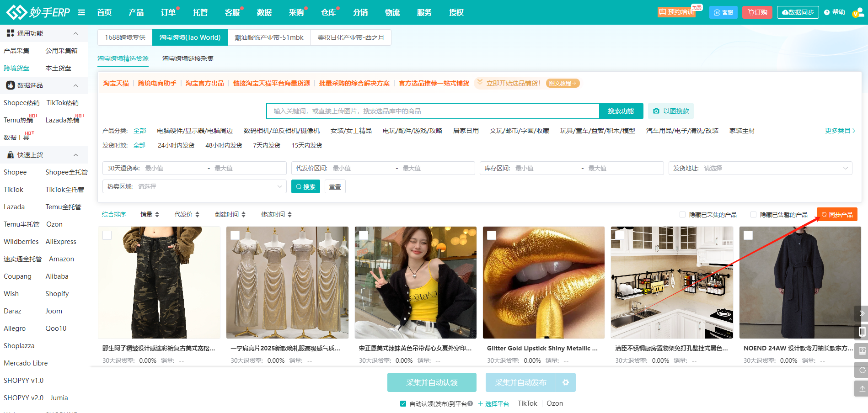Select category 居家日用

coord(466,131)
